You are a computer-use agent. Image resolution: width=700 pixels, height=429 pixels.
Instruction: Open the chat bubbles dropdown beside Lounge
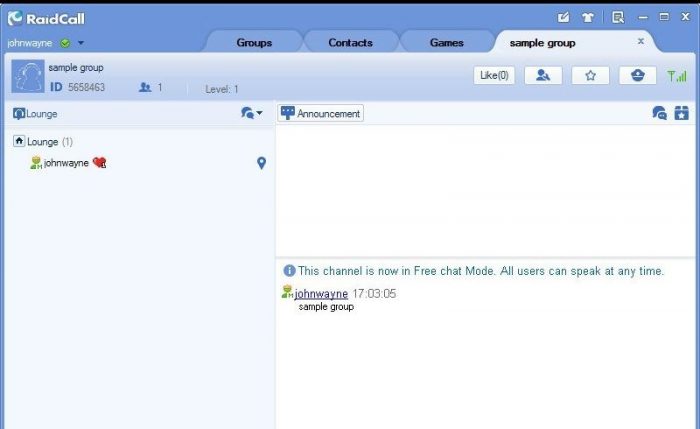[x=251, y=113]
